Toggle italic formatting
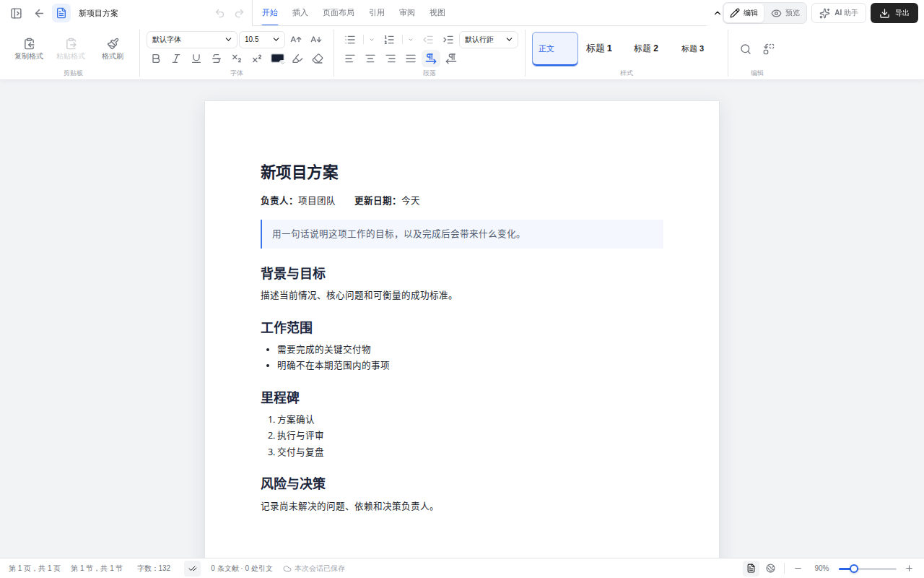This screenshot has width=924, height=578. pos(176,59)
